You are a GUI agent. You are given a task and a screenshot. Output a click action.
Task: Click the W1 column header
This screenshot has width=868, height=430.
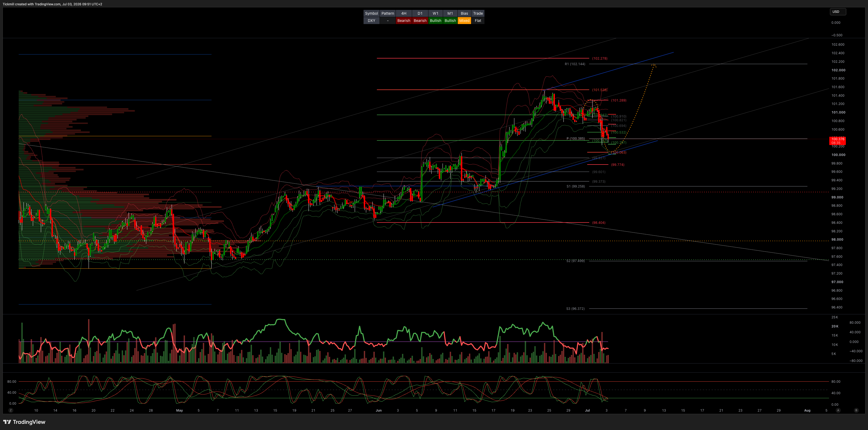(x=435, y=14)
